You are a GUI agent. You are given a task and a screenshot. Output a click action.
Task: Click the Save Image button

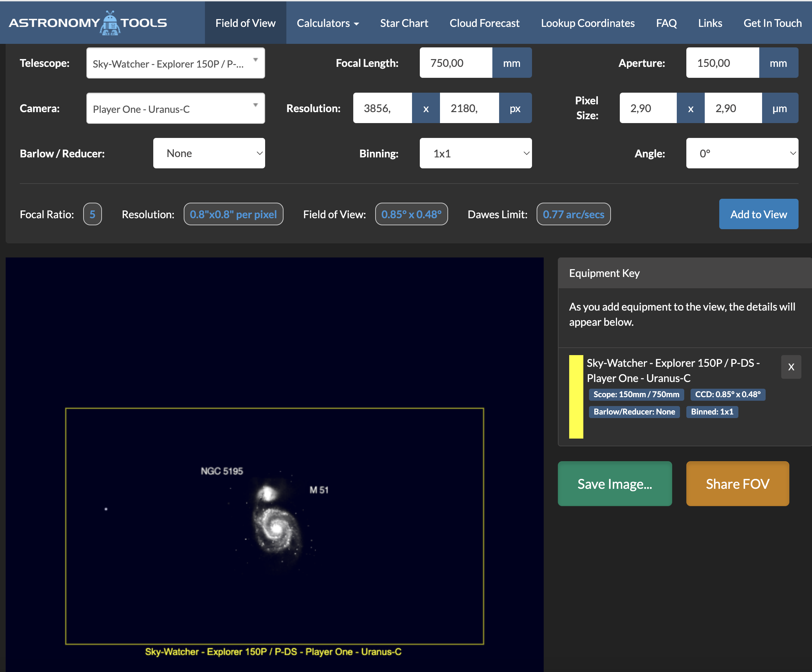[x=614, y=484]
